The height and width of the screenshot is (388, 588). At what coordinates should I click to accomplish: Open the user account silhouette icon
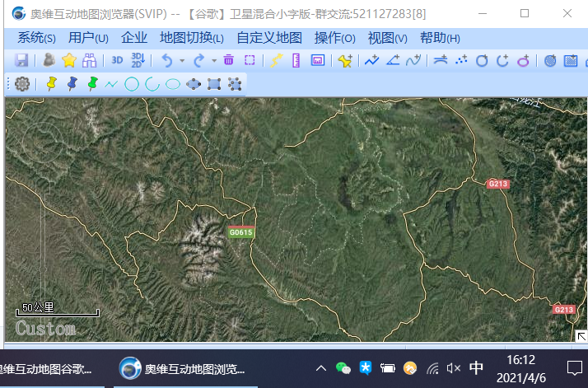point(49,60)
